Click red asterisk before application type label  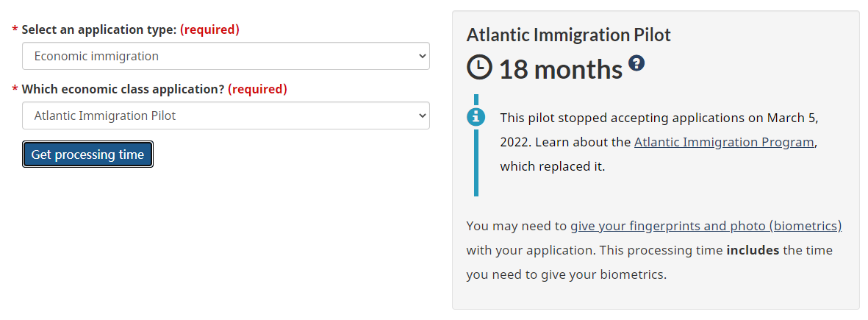[x=15, y=31]
